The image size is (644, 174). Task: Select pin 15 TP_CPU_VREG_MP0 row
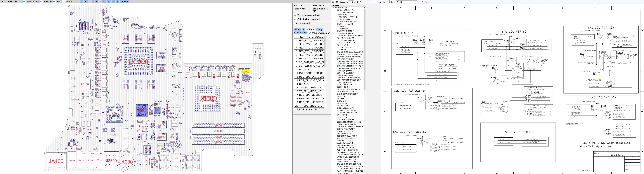(309, 88)
